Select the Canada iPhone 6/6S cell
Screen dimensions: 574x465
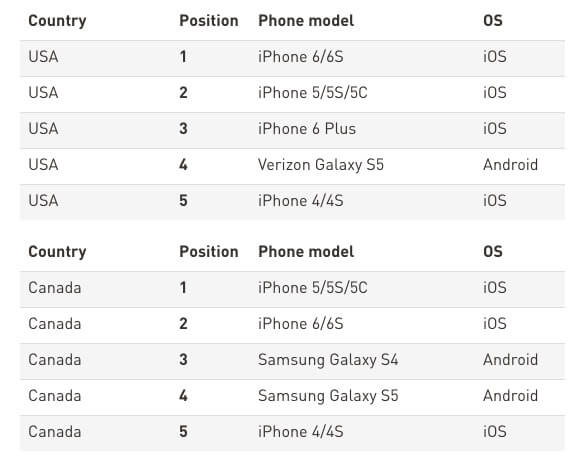pyautogui.click(x=301, y=324)
